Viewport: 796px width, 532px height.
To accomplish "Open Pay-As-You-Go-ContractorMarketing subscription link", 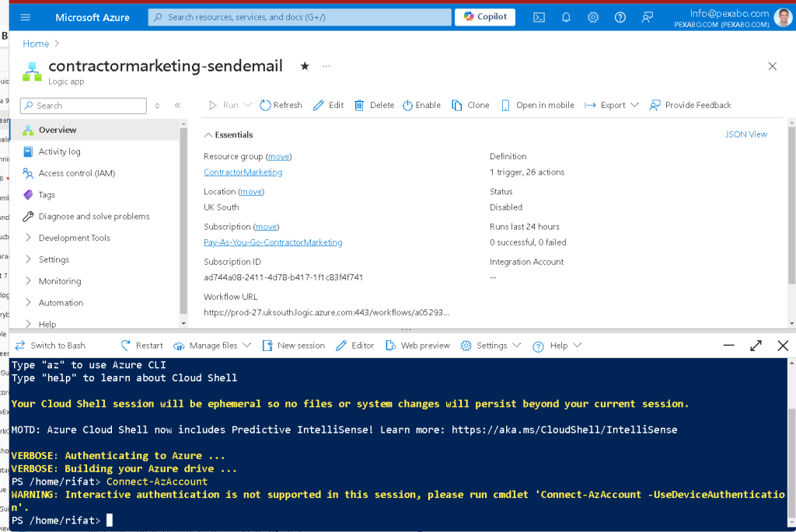I will tap(273, 242).
